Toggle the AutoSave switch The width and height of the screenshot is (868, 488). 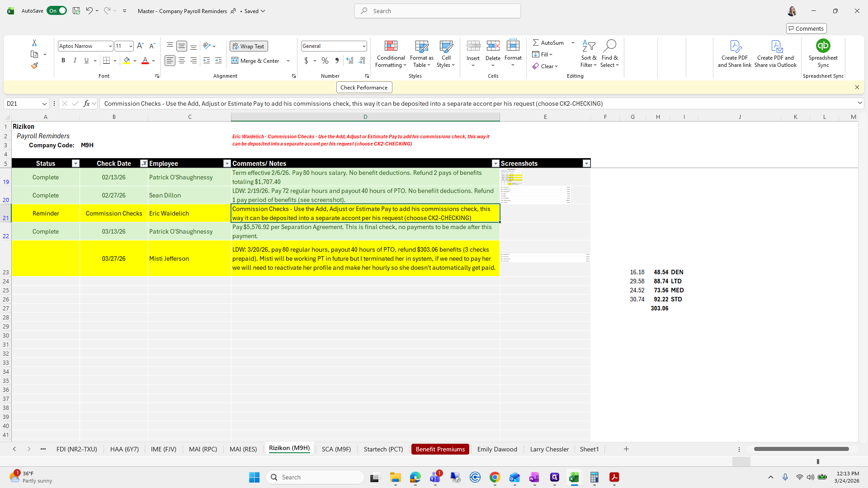[57, 11]
